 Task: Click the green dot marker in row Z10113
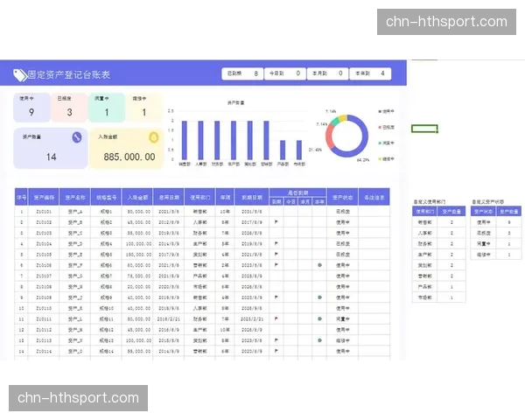click(319, 340)
